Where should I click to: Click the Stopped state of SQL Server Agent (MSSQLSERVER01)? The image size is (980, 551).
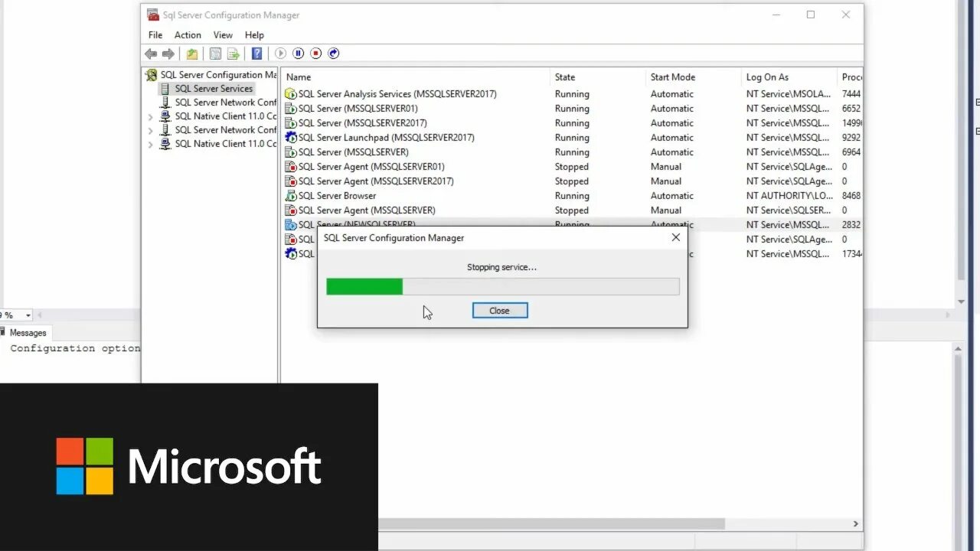click(572, 167)
